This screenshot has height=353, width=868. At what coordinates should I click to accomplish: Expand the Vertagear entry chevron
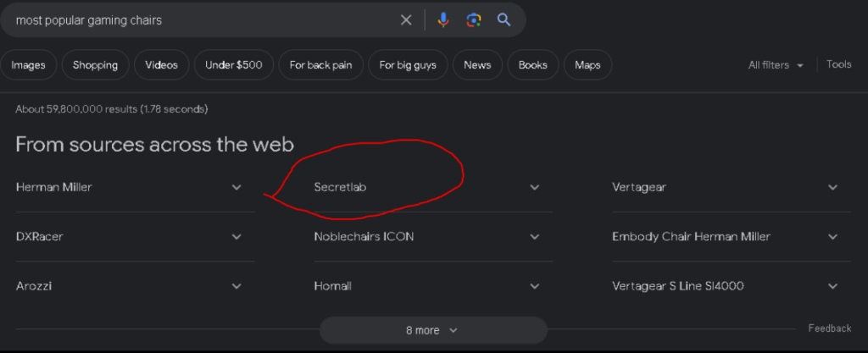tap(832, 187)
